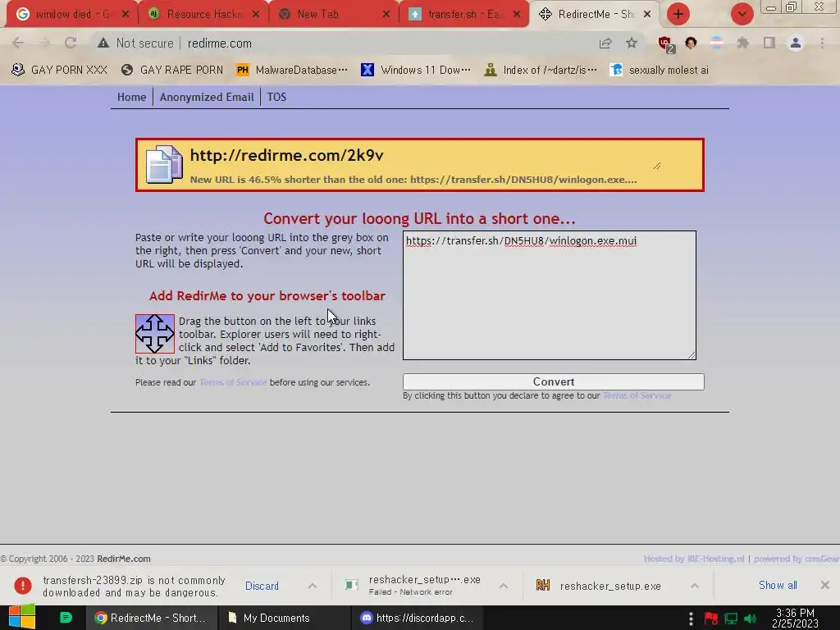Open the MalwareDatabase bookmark

tap(292, 70)
